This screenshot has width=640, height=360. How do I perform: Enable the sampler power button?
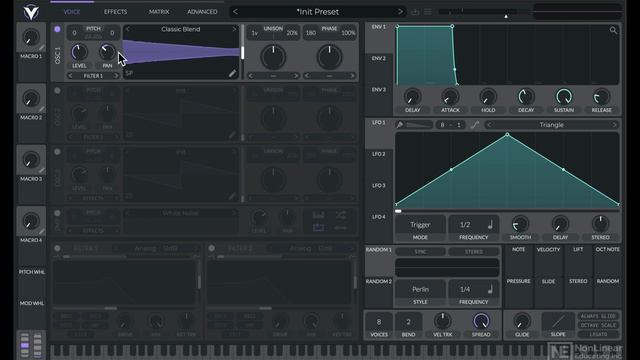[x=57, y=213]
